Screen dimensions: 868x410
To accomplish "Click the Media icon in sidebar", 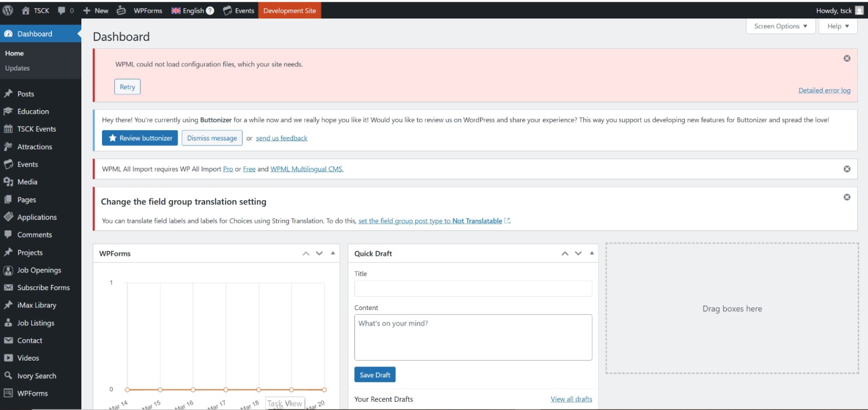I will (8, 182).
